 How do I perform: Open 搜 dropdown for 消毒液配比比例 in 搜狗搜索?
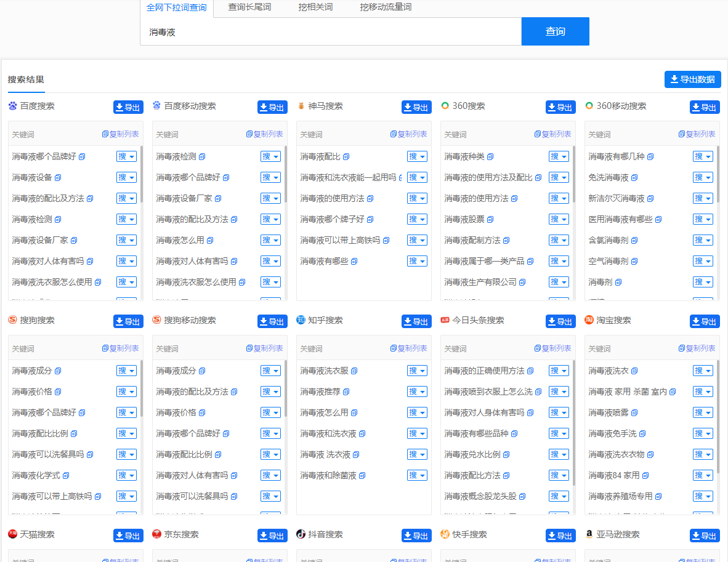pos(126,433)
